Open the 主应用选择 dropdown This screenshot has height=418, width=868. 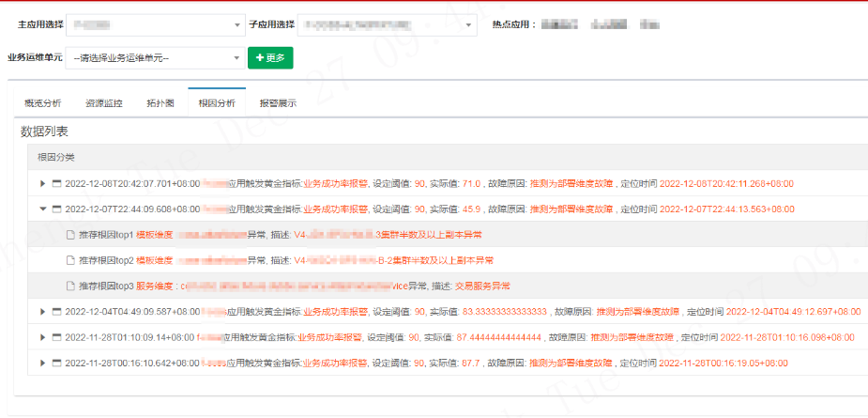pyautogui.click(x=155, y=25)
